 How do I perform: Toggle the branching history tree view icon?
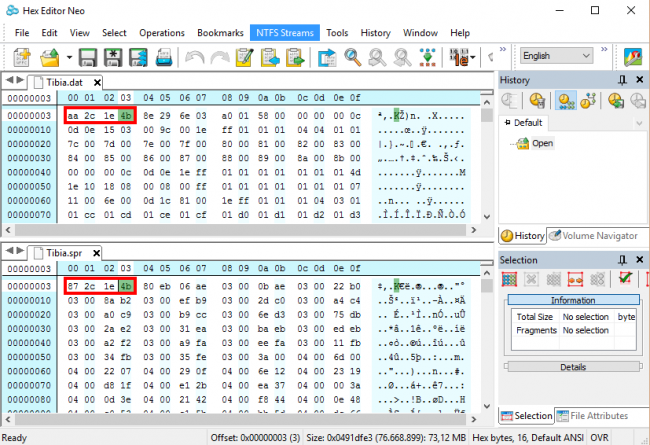tap(588, 100)
